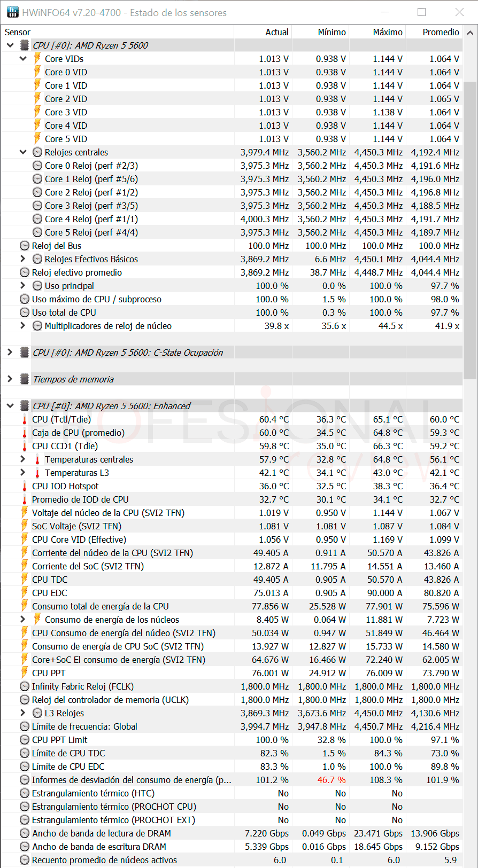478x868 pixels.
Task: Click the bolt icon beside CPU TDC
Action: tap(25, 579)
